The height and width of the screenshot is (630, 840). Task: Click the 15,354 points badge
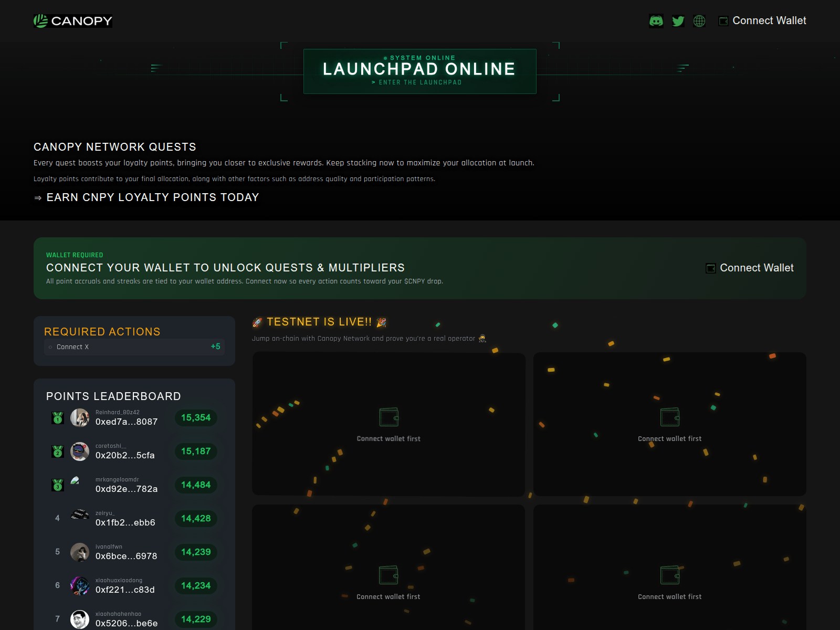(196, 418)
